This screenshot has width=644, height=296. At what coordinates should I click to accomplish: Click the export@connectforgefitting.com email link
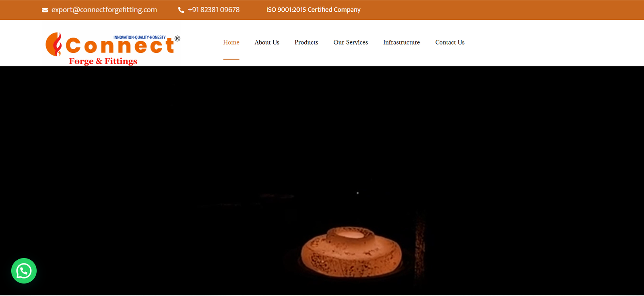point(104,10)
